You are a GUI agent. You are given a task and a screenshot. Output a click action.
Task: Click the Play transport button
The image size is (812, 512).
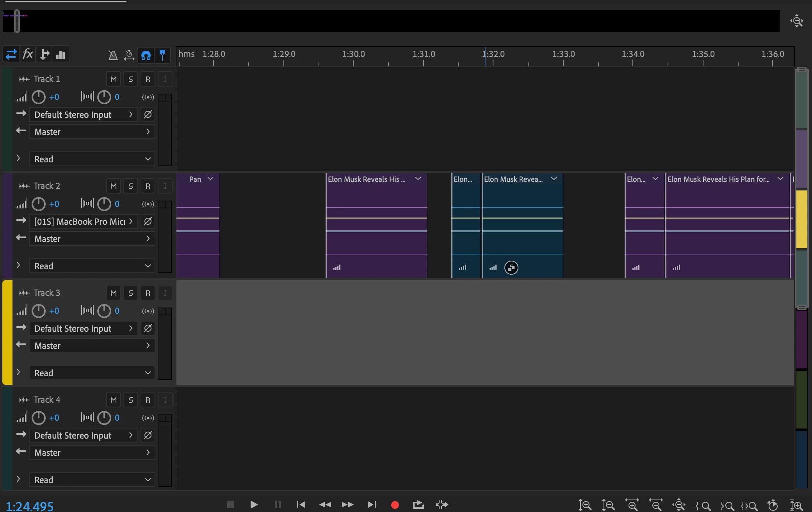pos(254,505)
